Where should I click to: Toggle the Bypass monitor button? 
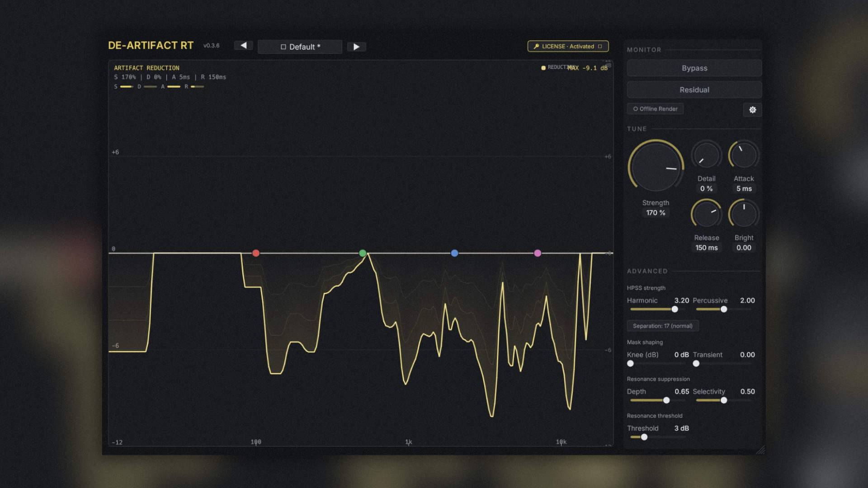[694, 68]
